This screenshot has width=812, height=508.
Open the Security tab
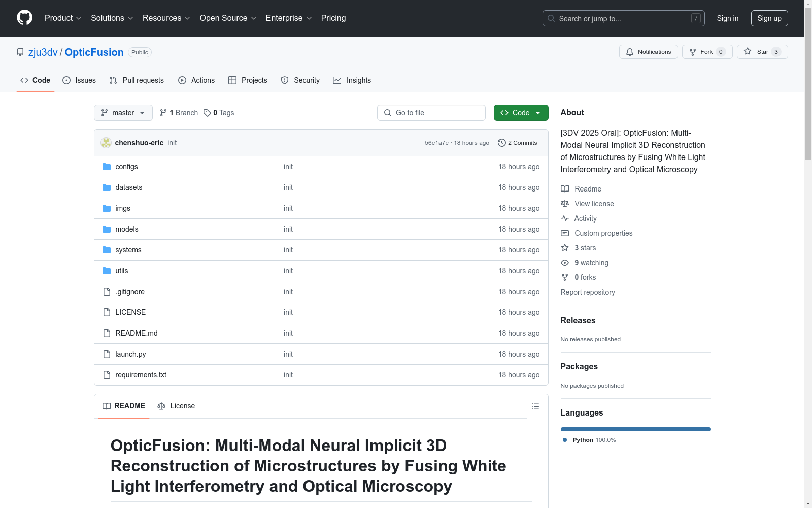(x=300, y=80)
